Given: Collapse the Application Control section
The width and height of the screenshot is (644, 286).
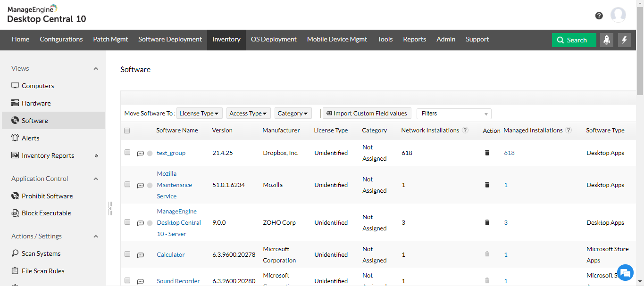Looking at the screenshot, I should [x=96, y=179].
